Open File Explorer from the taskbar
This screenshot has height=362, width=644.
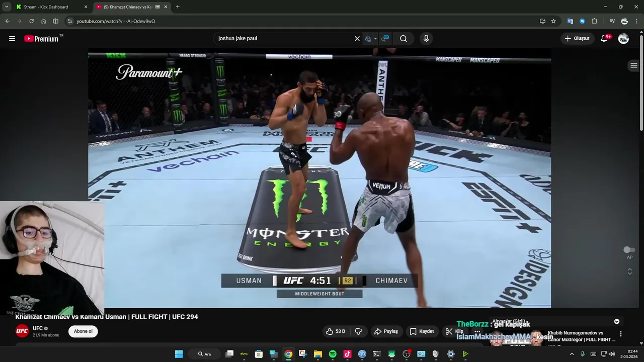pyautogui.click(x=318, y=354)
